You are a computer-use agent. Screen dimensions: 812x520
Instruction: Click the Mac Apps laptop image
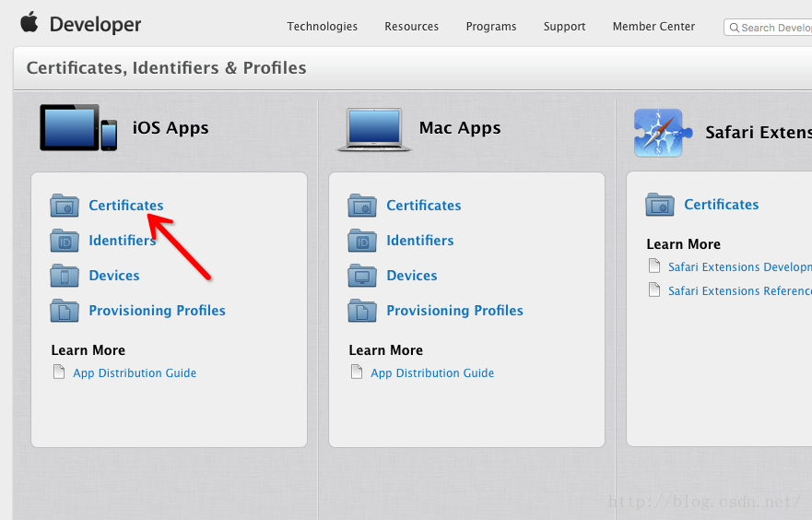[x=374, y=129]
